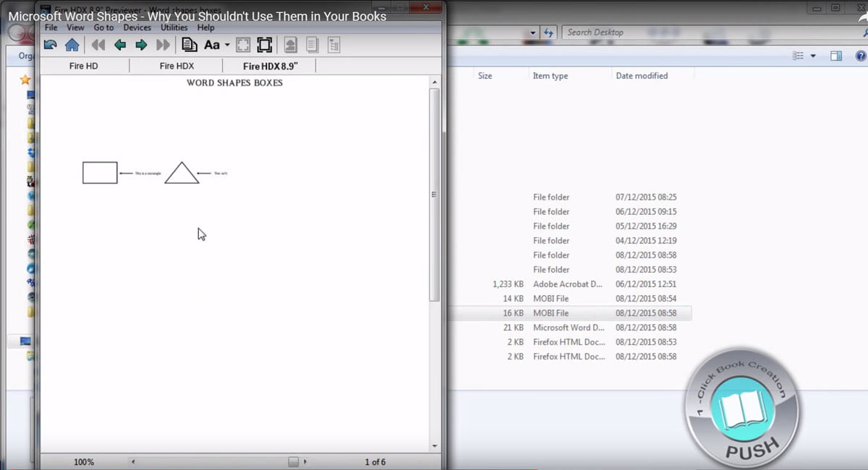Open the Go to menu

click(x=103, y=27)
